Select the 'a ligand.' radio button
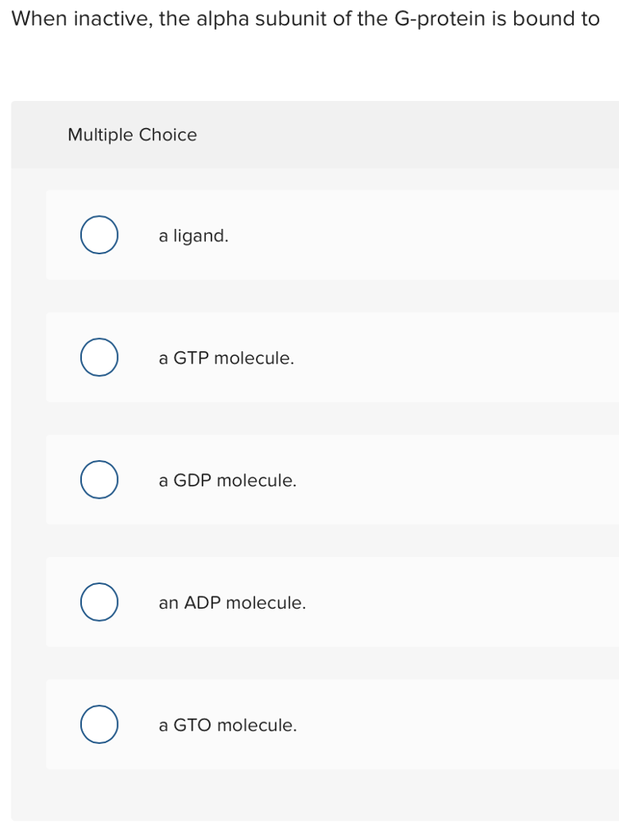Image resolution: width=619 pixels, height=840 pixels. coord(98,235)
